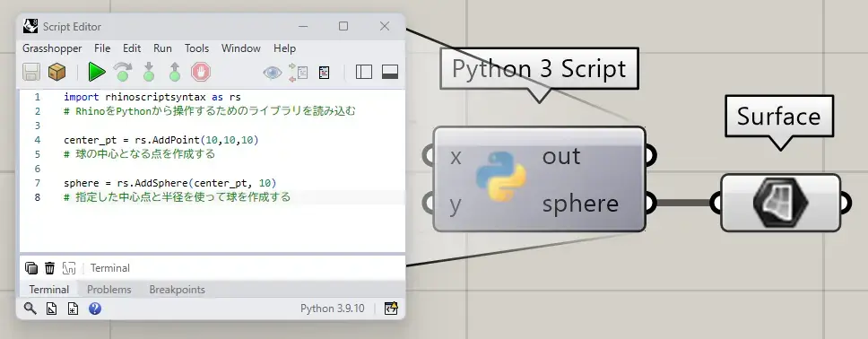Click the Step Over debug icon
Screen dimensions: 868x339
tap(123, 72)
